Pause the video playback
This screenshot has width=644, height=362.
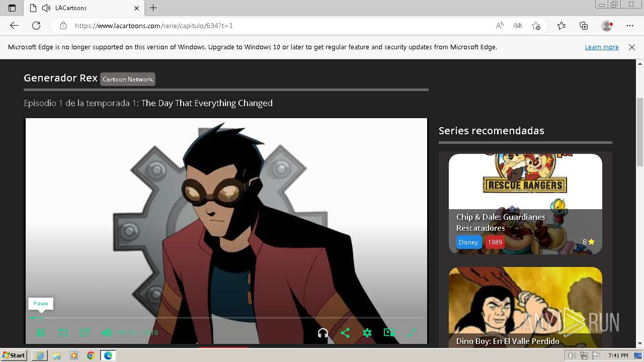click(41, 332)
